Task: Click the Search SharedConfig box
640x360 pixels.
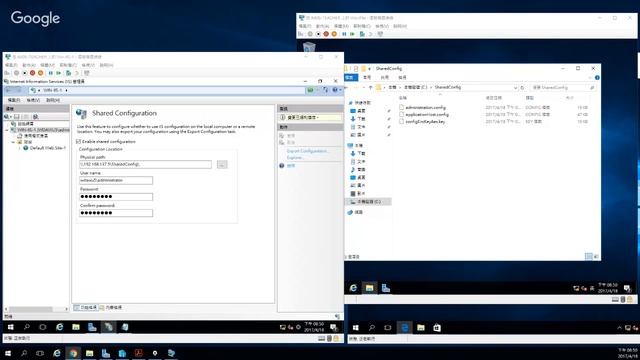Action: pos(562,87)
